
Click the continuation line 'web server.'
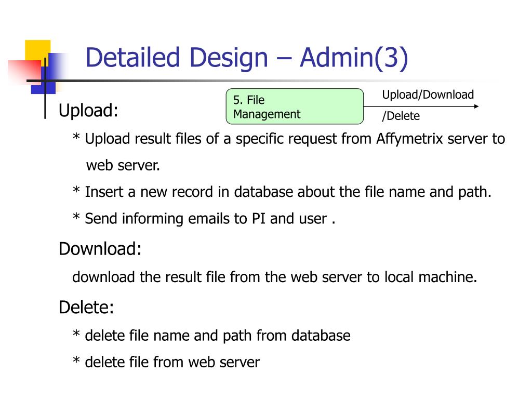123,166
